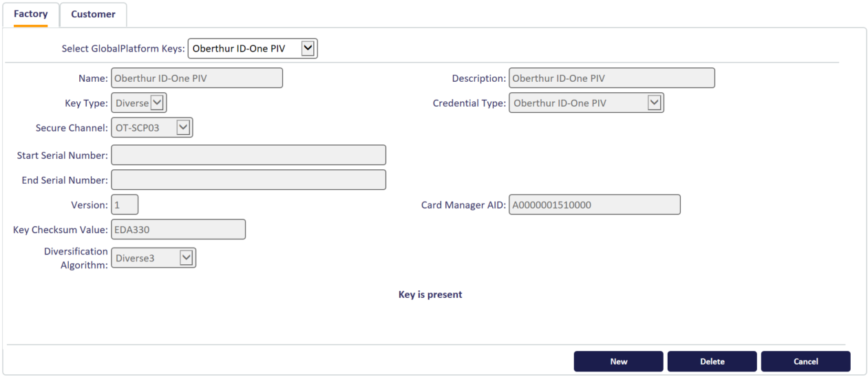This screenshot has height=377, width=868.
Task: Focus the Start Serial Number field
Action: (248, 155)
